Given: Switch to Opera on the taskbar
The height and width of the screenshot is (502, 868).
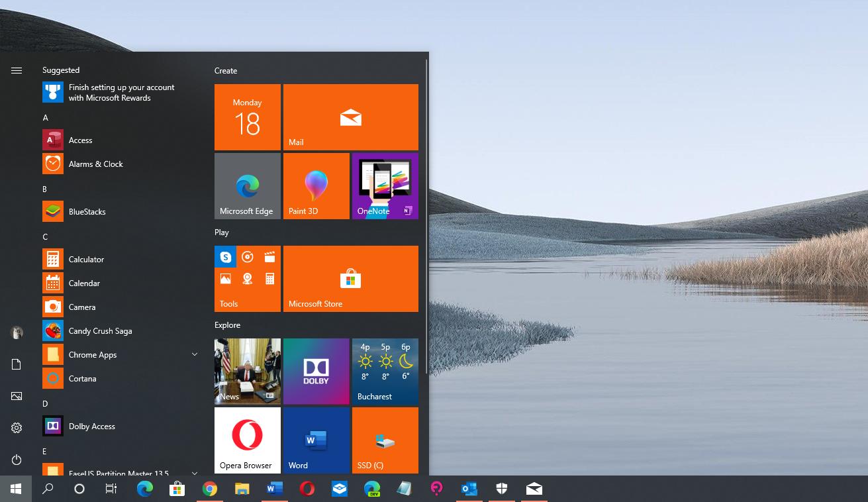Looking at the screenshot, I should (307, 489).
